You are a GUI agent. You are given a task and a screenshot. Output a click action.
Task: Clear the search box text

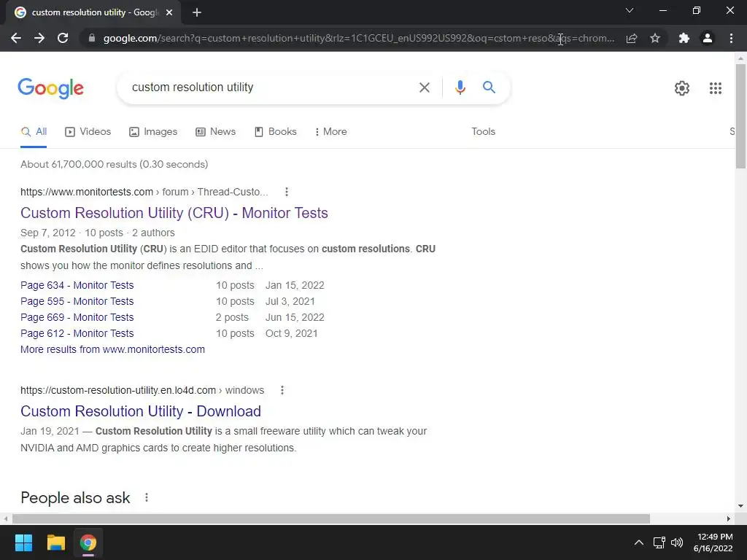tap(424, 87)
